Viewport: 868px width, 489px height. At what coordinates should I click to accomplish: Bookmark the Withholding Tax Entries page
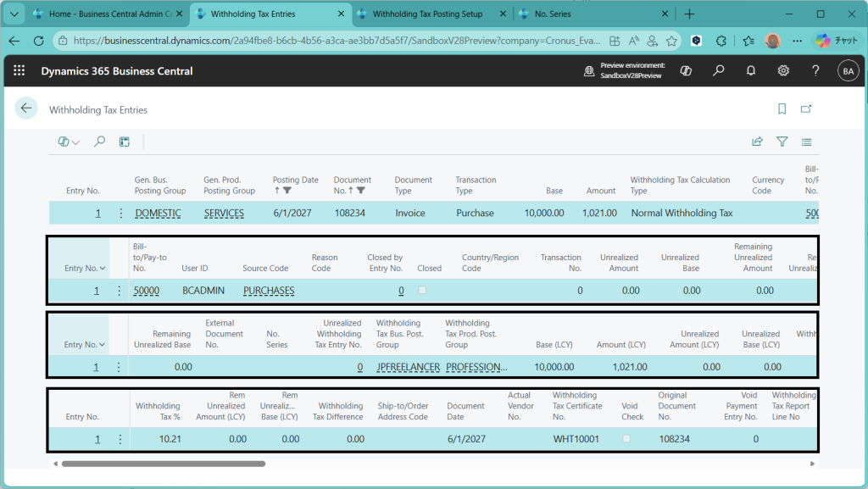782,108
